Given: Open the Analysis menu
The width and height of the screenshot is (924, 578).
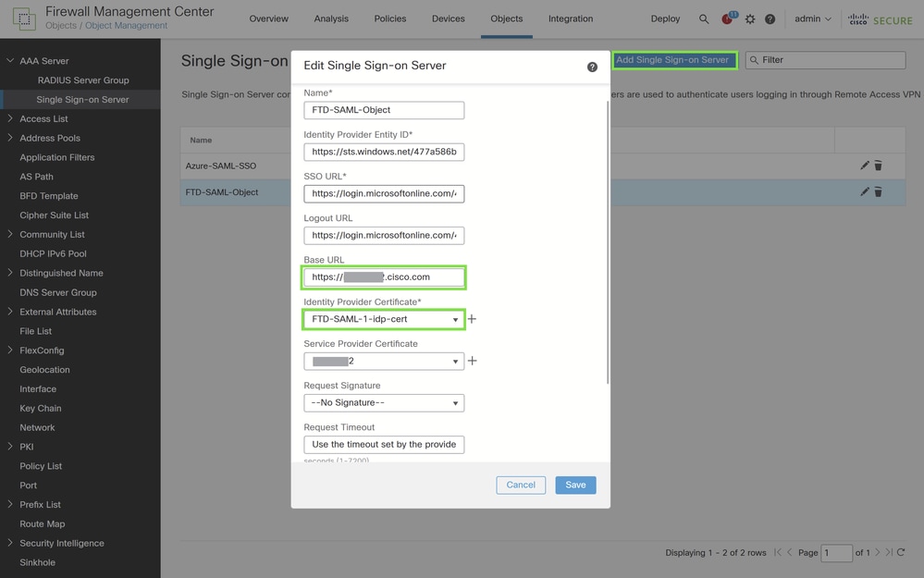Looking at the screenshot, I should [x=331, y=18].
